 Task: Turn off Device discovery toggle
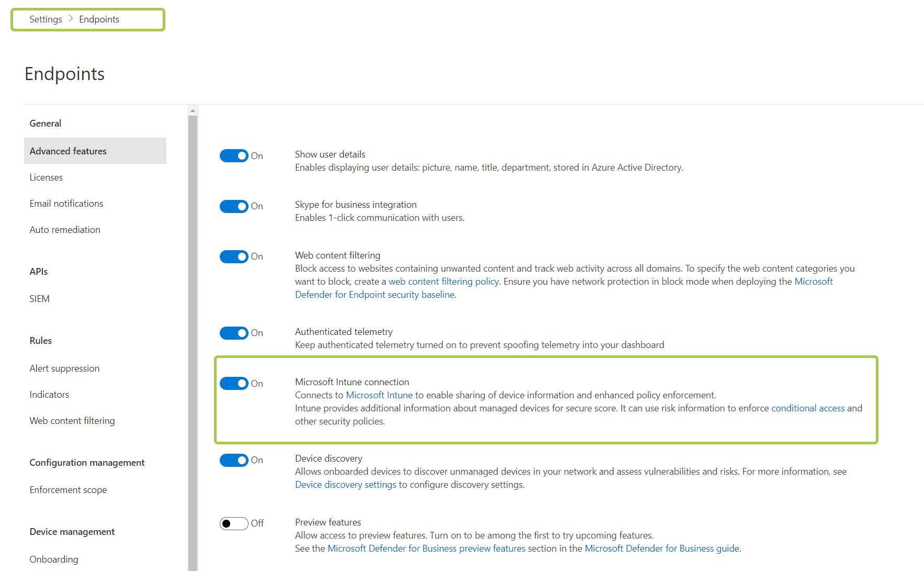pos(234,460)
